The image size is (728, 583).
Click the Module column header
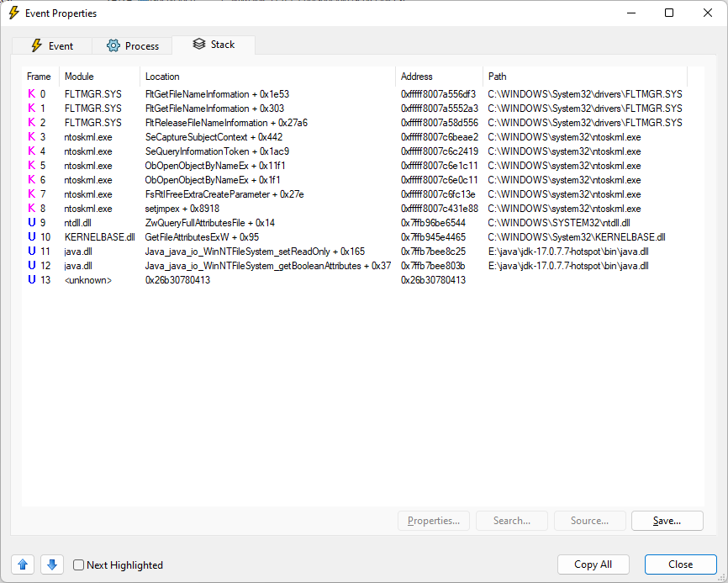coord(79,76)
